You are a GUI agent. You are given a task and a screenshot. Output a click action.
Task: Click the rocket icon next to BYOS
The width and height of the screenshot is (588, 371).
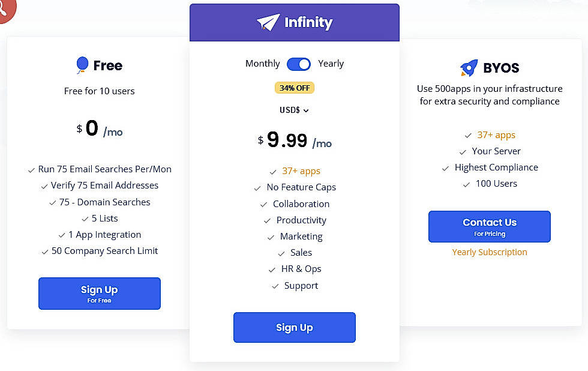(x=469, y=67)
